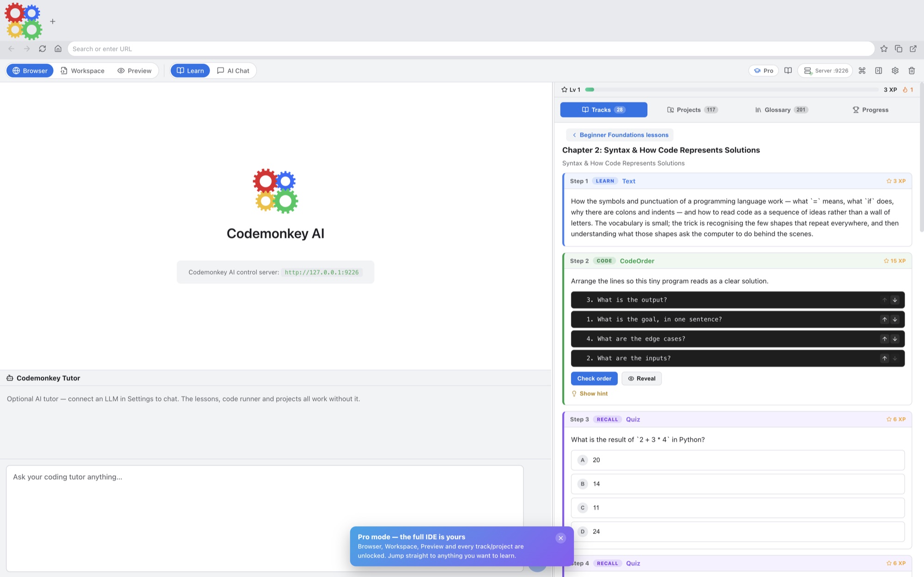Click the XP level progress bar

[732, 90]
